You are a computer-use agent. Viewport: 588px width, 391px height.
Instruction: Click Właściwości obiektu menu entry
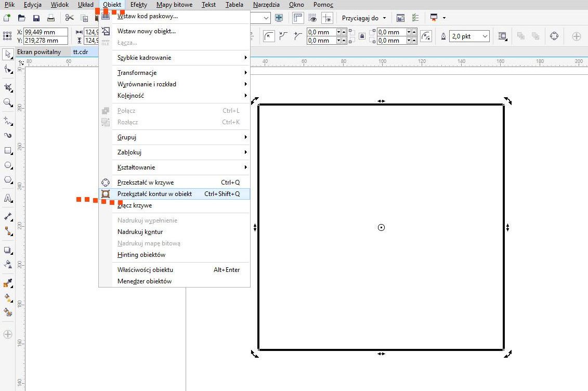click(145, 270)
